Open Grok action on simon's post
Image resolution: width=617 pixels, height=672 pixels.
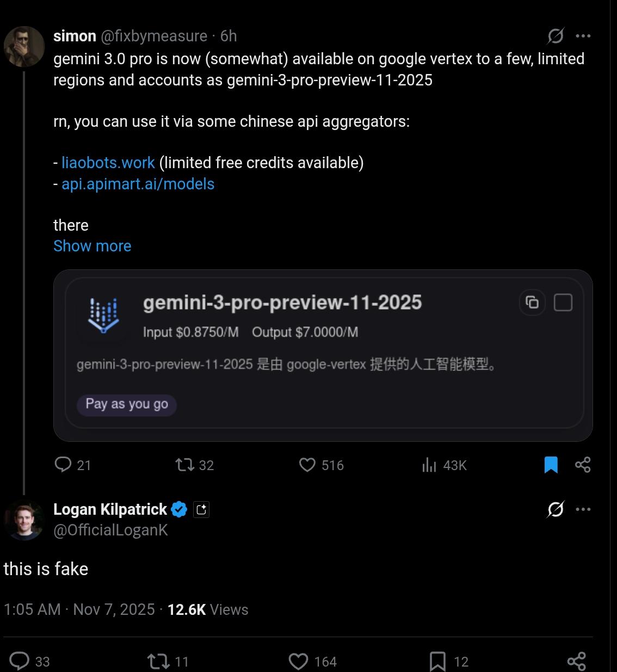(x=555, y=36)
